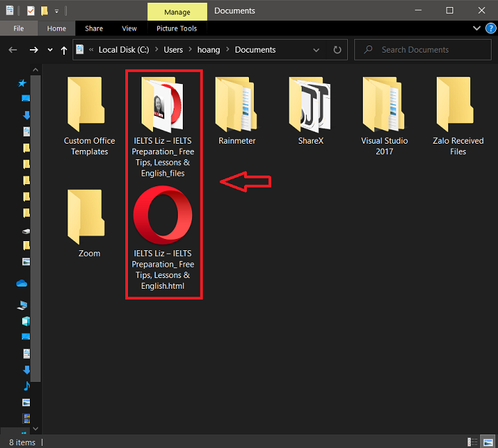Click the Search Documents field

click(423, 50)
